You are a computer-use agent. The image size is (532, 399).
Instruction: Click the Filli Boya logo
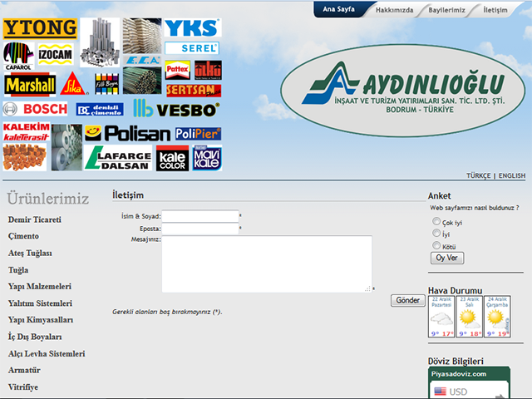(x=106, y=84)
